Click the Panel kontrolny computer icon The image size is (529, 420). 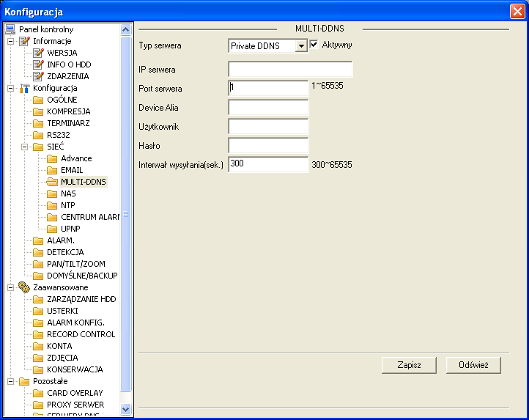pyautogui.click(x=10, y=29)
